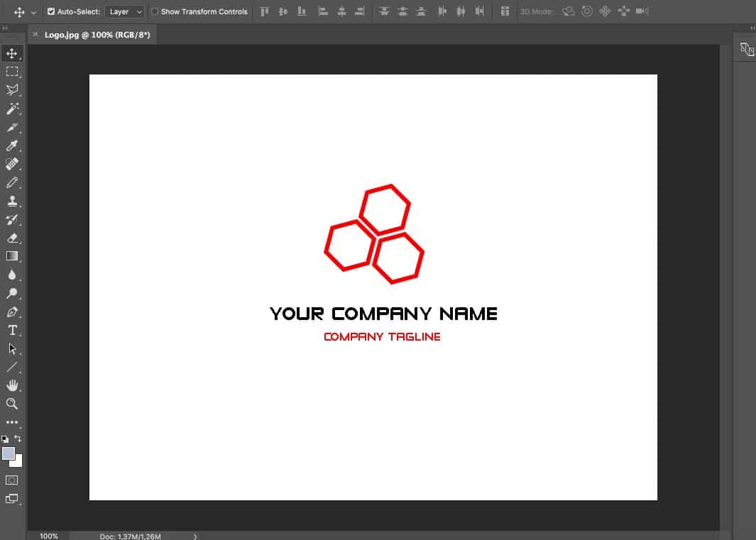Image resolution: width=756 pixels, height=540 pixels.
Task: Select the Eraser tool
Action: click(x=12, y=238)
